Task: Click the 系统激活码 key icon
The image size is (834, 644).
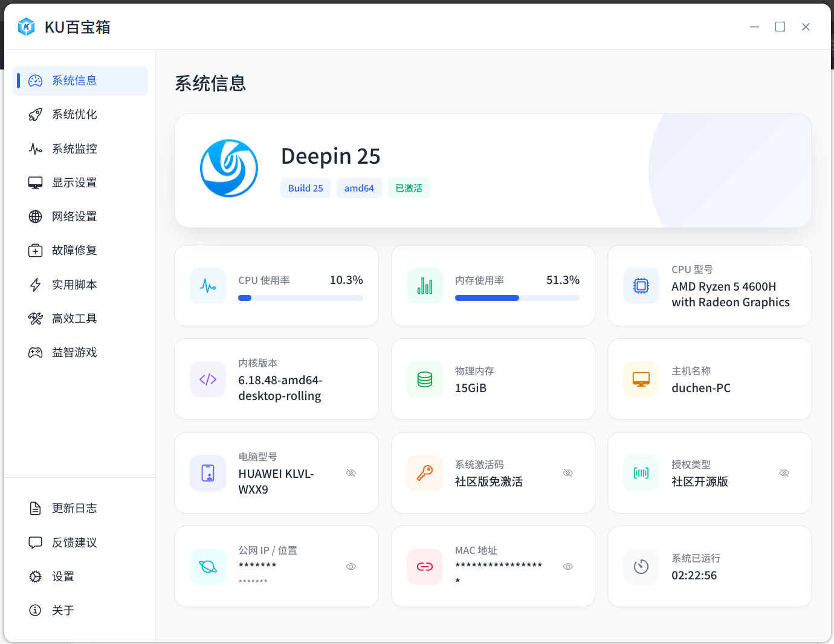Action: pos(425,473)
